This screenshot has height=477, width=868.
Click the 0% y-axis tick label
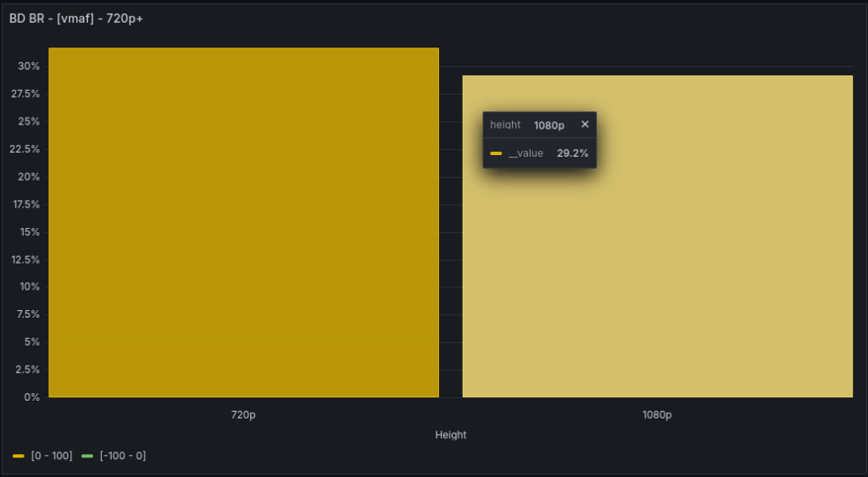pos(31,397)
